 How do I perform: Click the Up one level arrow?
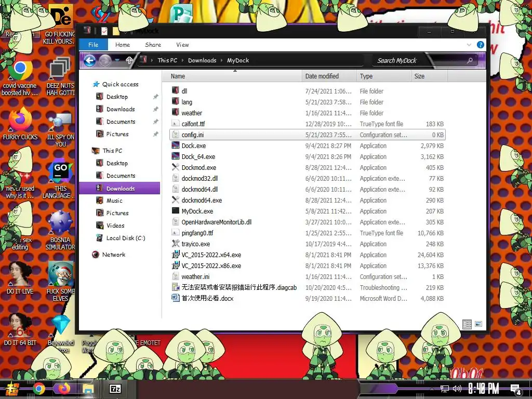point(129,61)
